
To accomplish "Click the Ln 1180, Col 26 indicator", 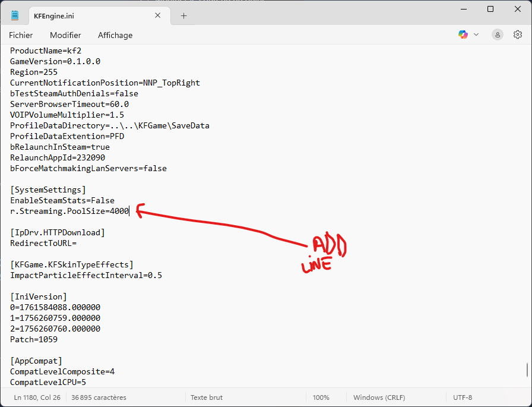I will (37, 397).
